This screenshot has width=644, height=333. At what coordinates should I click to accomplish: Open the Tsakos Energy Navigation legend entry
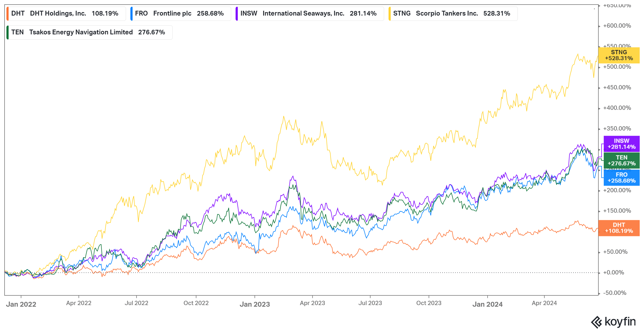tap(89, 32)
